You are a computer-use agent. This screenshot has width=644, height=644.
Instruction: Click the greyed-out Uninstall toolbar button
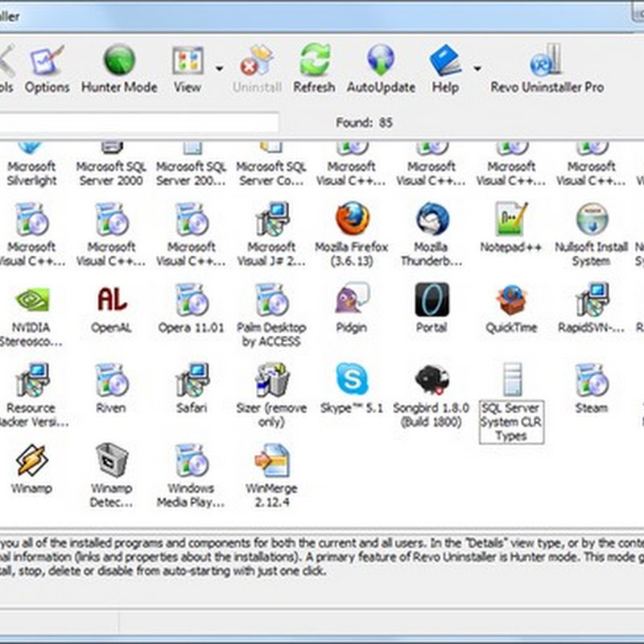coord(257,69)
